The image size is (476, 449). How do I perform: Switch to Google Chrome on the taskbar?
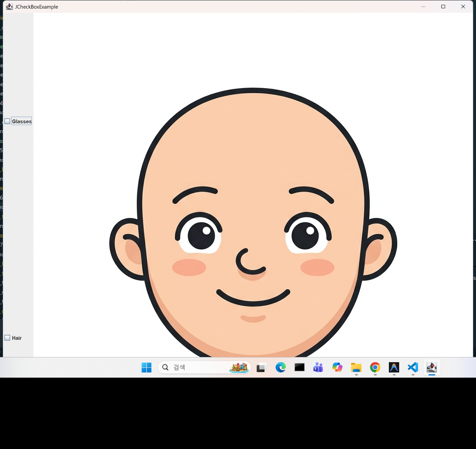coord(375,368)
